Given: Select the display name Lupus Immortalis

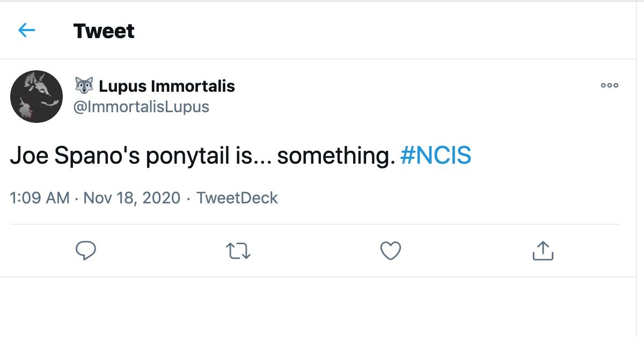Looking at the screenshot, I should click(x=166, y=85).
